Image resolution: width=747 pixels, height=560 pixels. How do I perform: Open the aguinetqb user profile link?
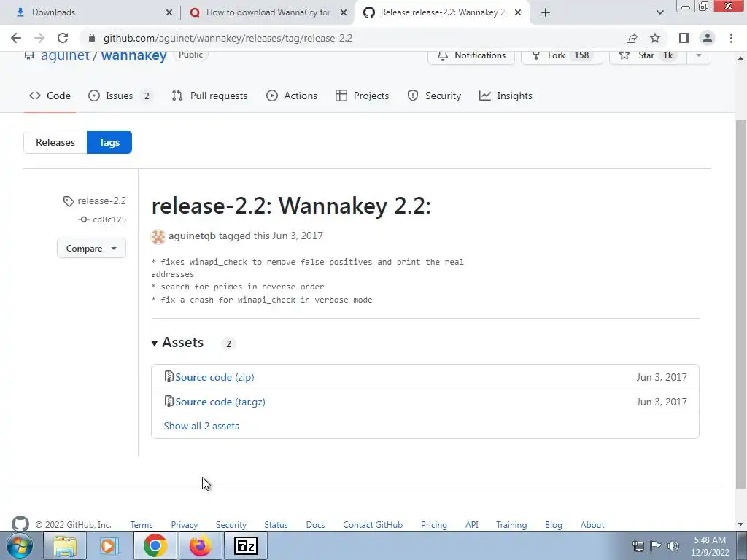point(192,236)
